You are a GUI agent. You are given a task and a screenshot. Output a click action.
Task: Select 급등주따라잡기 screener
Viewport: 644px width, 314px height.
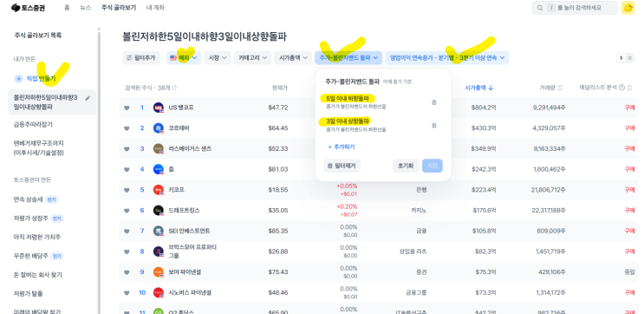coord(33,125)
